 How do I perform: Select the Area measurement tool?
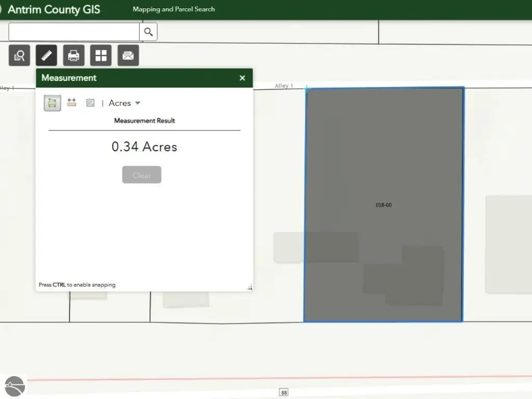click(x=52, y=103)
